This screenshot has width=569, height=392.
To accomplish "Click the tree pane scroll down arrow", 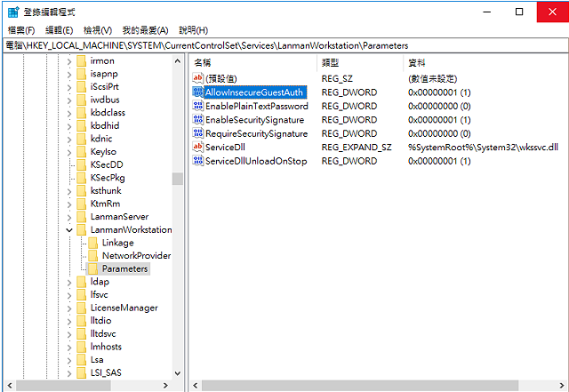I will [178, 373].
